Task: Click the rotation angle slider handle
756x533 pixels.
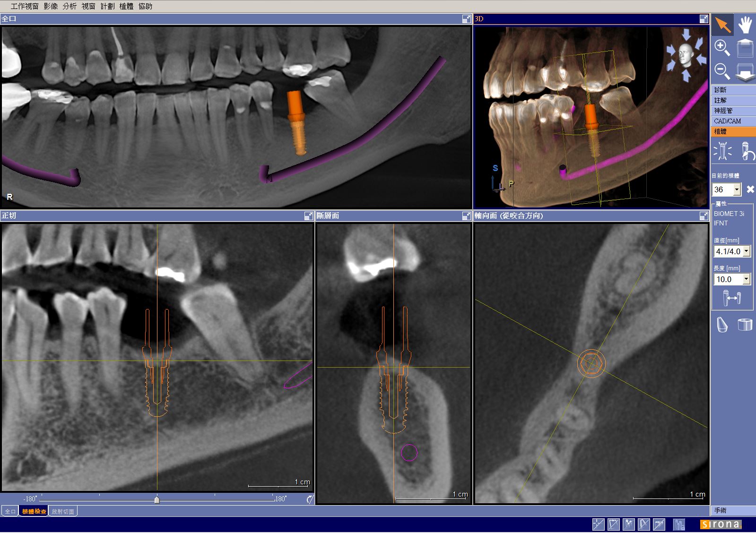Action: tap(157, 499)
